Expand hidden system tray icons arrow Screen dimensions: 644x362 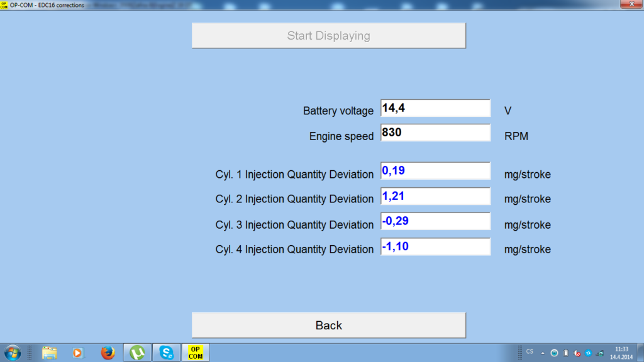[x=543, y=353]
